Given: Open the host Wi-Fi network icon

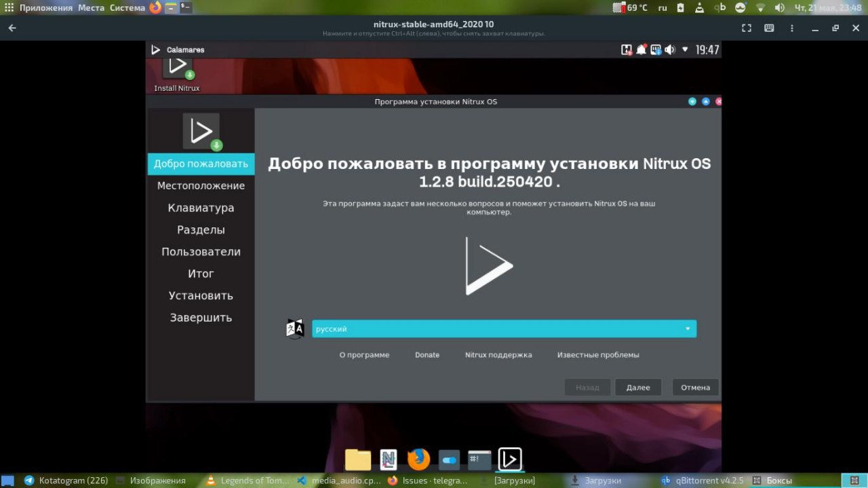Looking at the screenshot, I should point(760,7).
